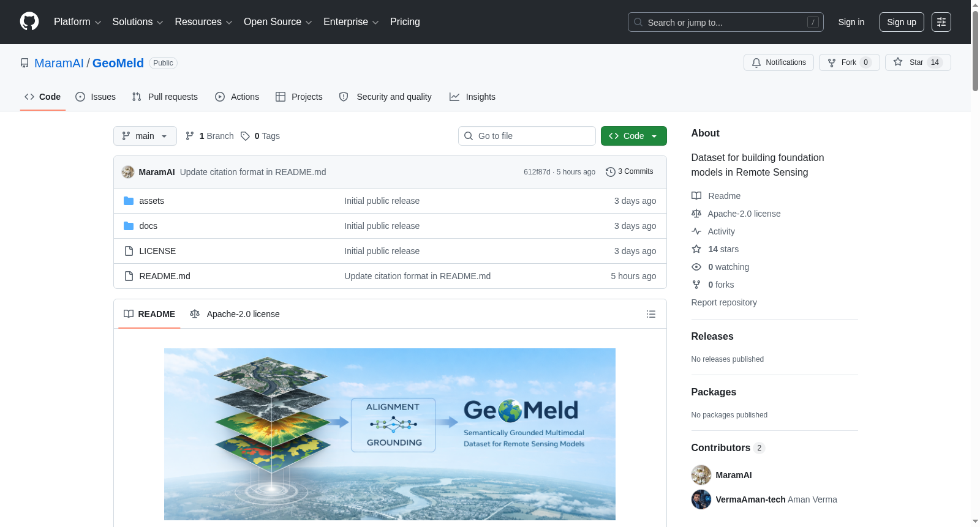Image resolution: width=980 pixels, height=527 pixels.
Task: Switch to the Issues tab
Action: pos(96,97)
